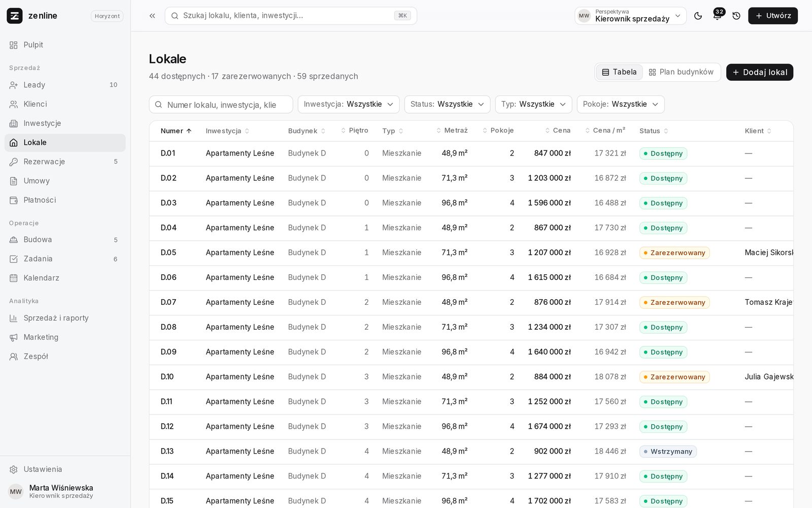Open Sprzedaż i raporty analytics
812x508 pixels.
(x=65, y=318)
